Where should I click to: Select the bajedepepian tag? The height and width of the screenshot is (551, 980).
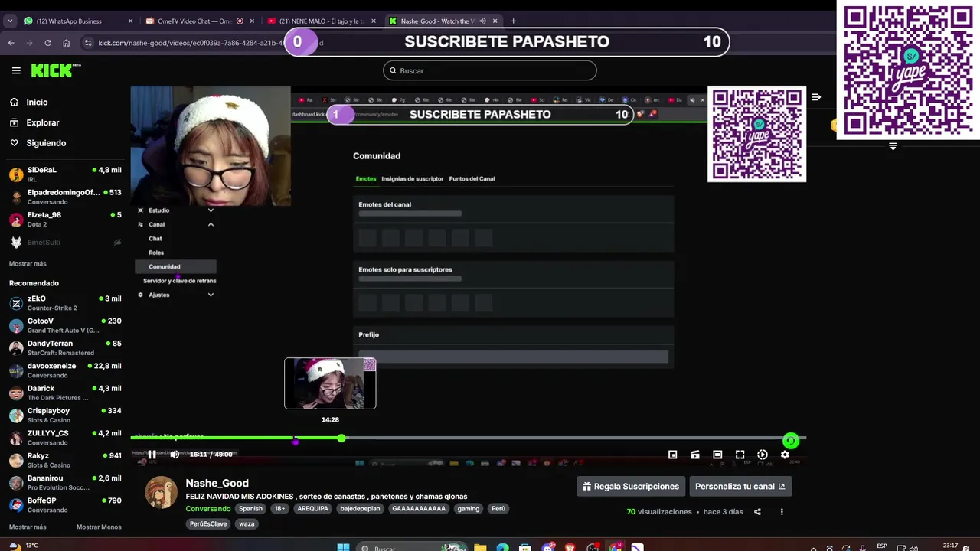pyautogui.click(x=361, y=509)
